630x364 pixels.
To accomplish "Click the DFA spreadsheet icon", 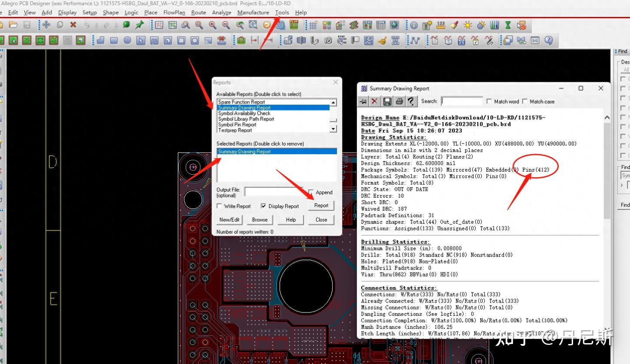I will [x=381, y=25].
